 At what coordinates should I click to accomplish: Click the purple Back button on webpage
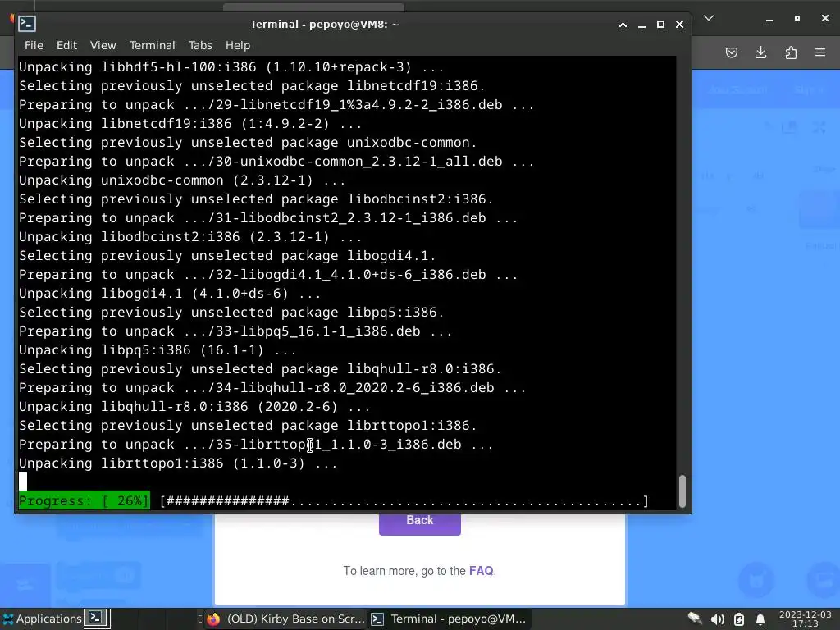pos(419,523)
